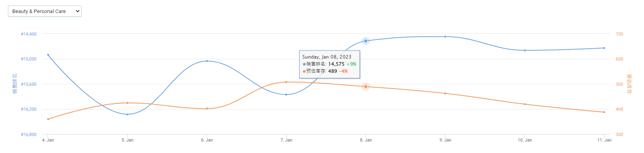Select the orange inventory point on 5. Jan
This screenshot has height=153, width=644.
pyautogui.click(x=127, y=103)
